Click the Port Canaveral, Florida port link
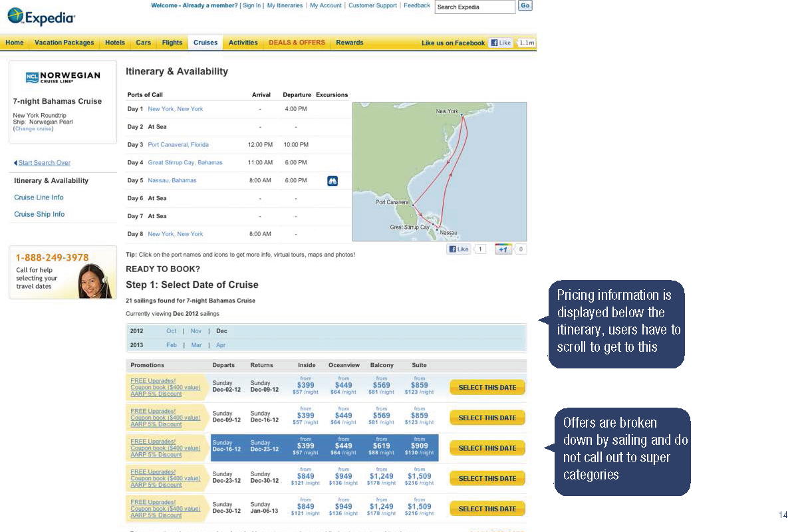This screenshot has height=532, width=798. click(x=178, y=145)
